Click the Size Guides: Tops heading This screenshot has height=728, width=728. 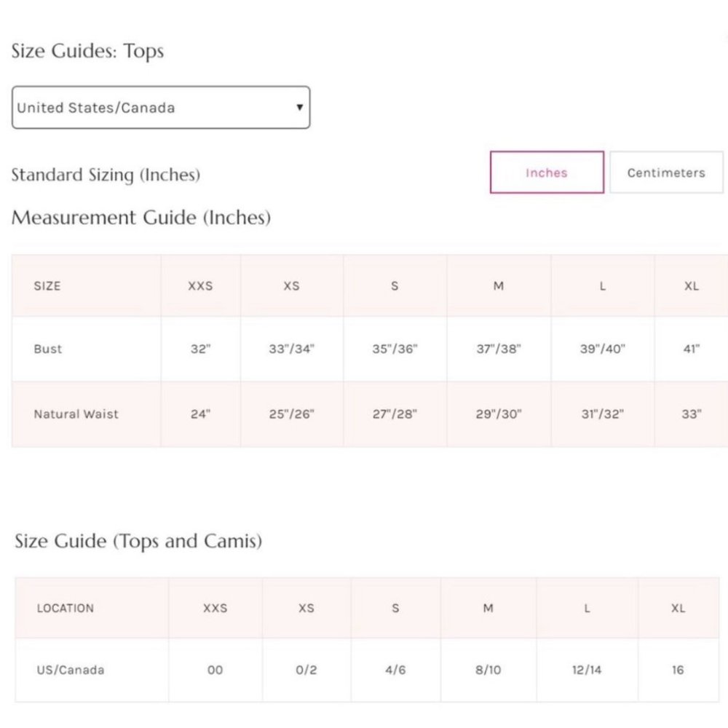[87, 52]
